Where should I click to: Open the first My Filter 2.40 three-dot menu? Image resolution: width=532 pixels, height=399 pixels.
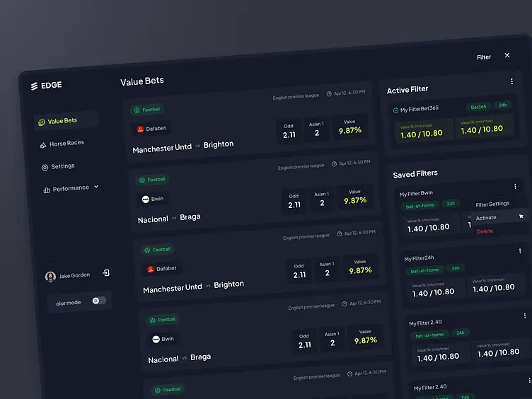pyautogui.click(x=524, y=316)
